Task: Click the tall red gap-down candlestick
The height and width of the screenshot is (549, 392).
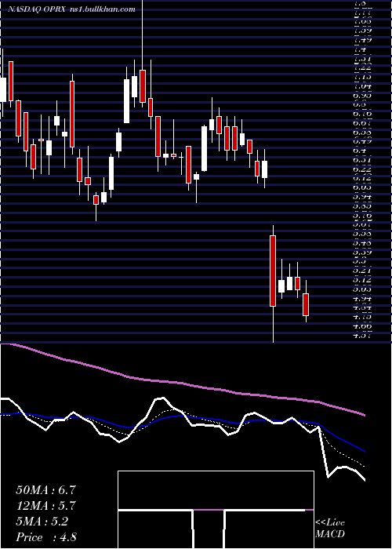Action: tap(273, 271)
